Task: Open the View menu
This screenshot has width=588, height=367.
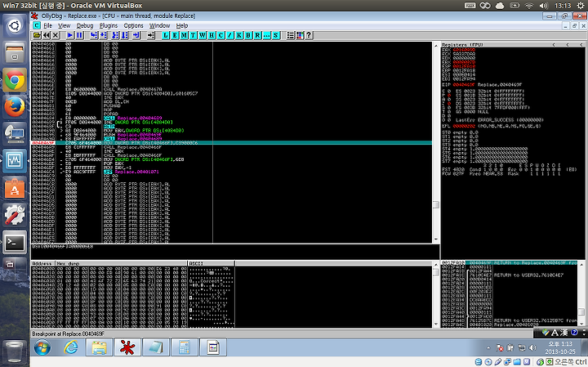Action: [65, 25]
